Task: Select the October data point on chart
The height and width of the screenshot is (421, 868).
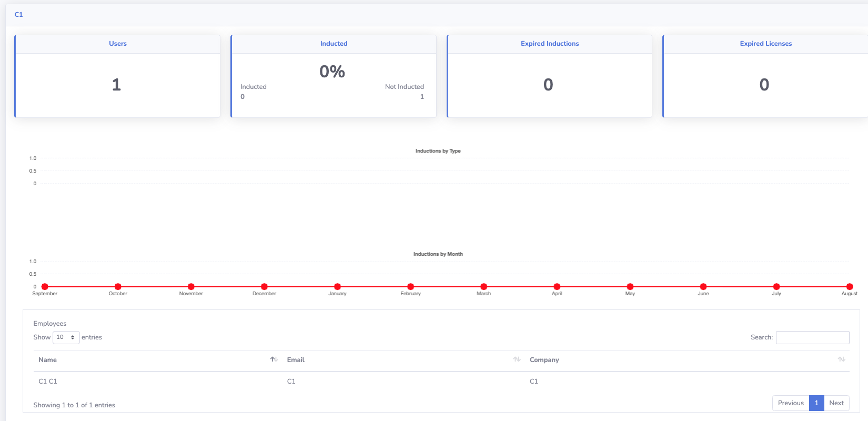Action: click(118, 287)
